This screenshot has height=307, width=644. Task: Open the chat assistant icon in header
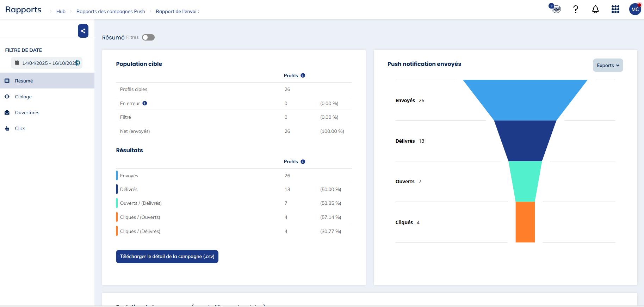pyautogui.click(x=555, y=8)
